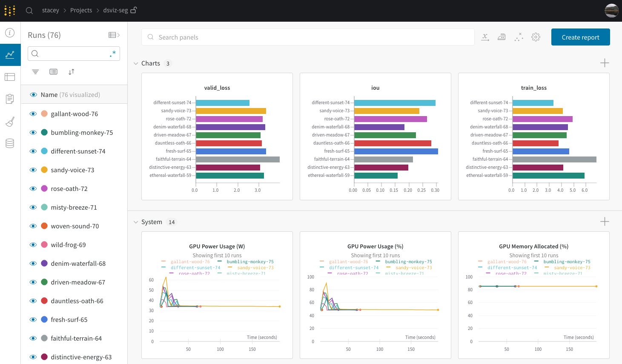Open the runs filter icon
The image size is (622, 364).
pos(35,72)
